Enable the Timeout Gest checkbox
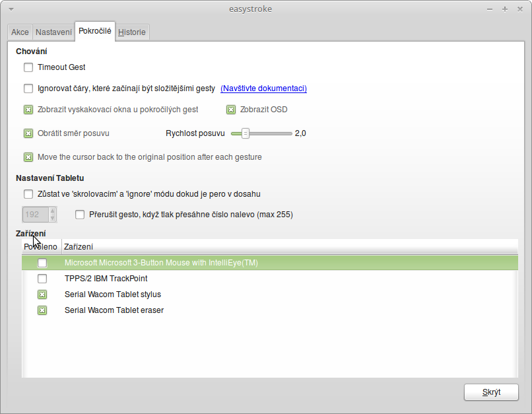This screenshot has height=414, width=532. [28, 67]
